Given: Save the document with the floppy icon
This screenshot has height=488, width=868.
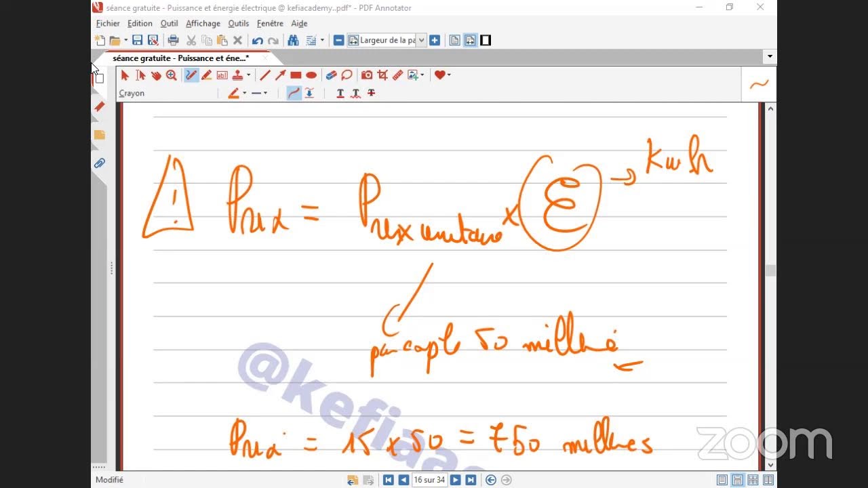Looking at the screenshot, I should [x=137, y=41].
